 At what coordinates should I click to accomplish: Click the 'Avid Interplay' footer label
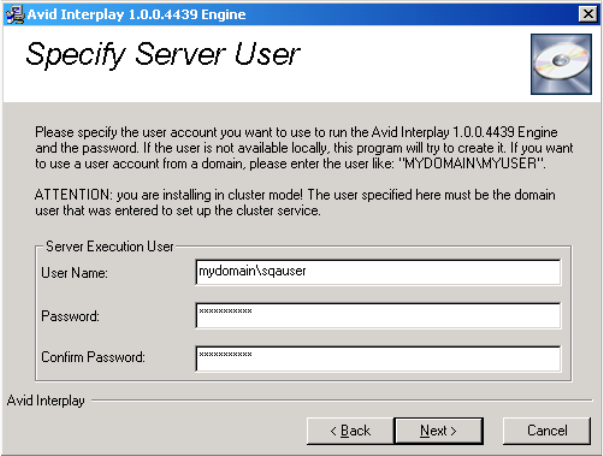[x=46, y=401]
